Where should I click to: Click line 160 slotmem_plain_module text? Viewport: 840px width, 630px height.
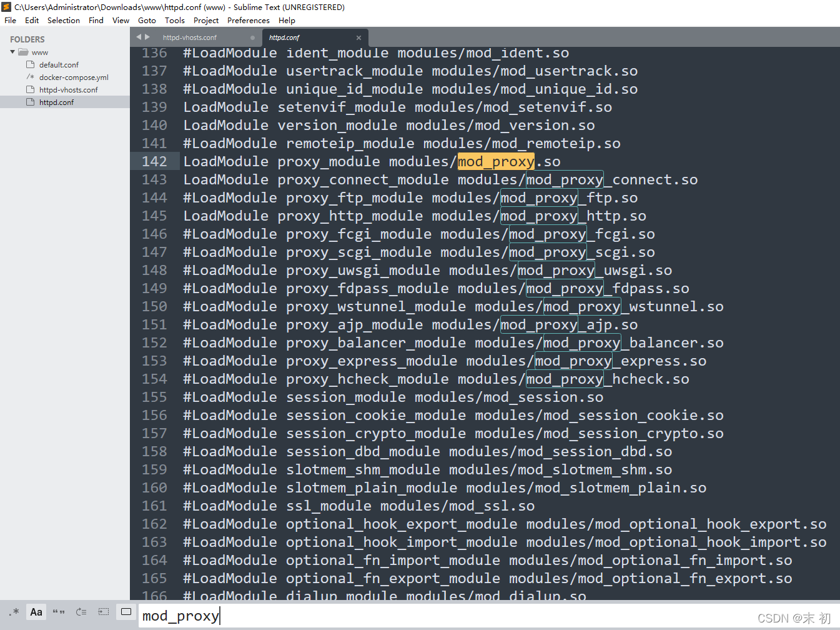point(372,488)
